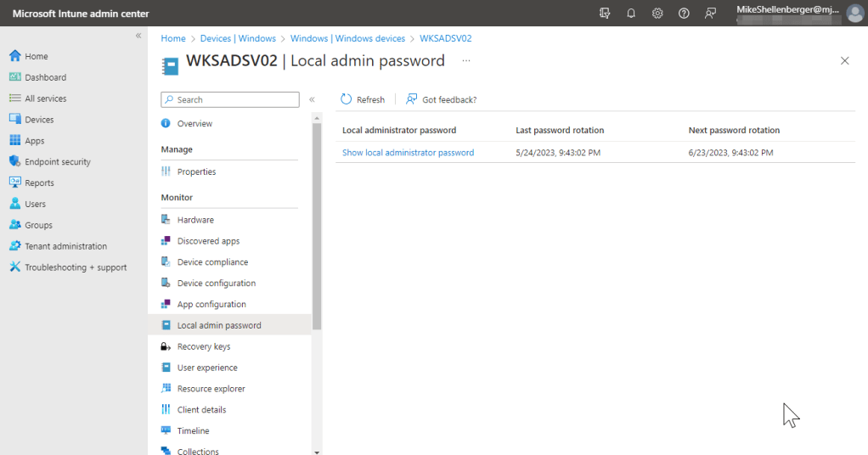The image size is (868, 455).
Task: Open the ellipsis more options menu
Action: [465, 61]
